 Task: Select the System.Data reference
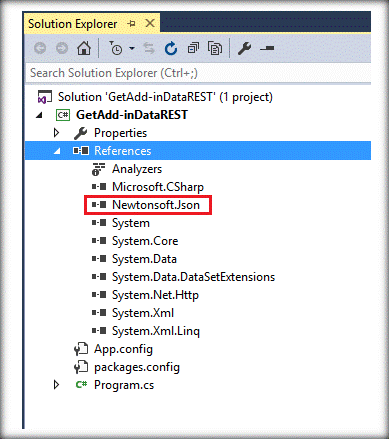click(x=144, y=259)
